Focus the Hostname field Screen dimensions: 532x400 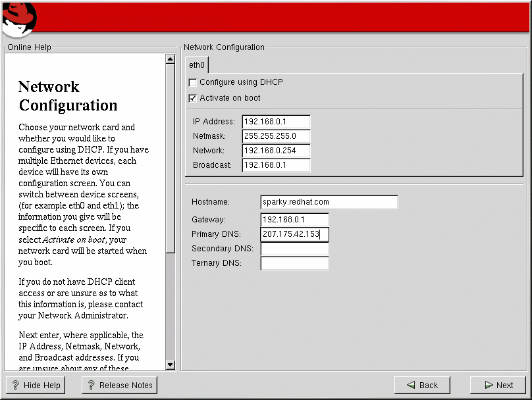point(329,202)
